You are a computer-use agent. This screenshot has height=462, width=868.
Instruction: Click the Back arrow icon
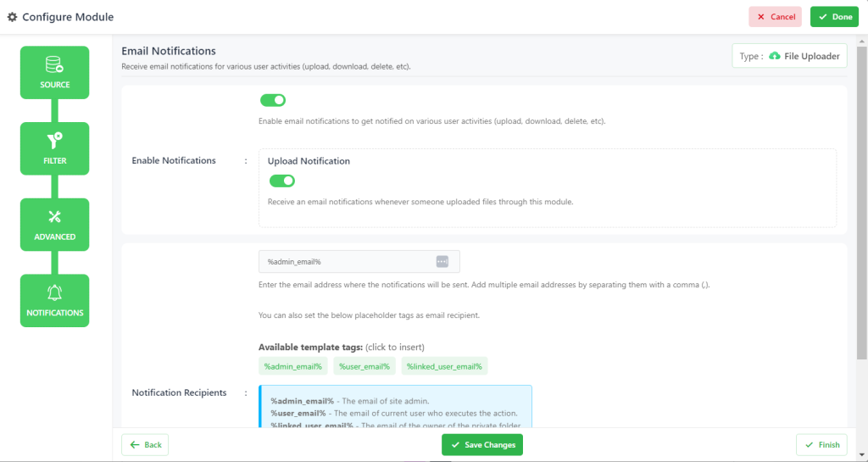point(135,445)
